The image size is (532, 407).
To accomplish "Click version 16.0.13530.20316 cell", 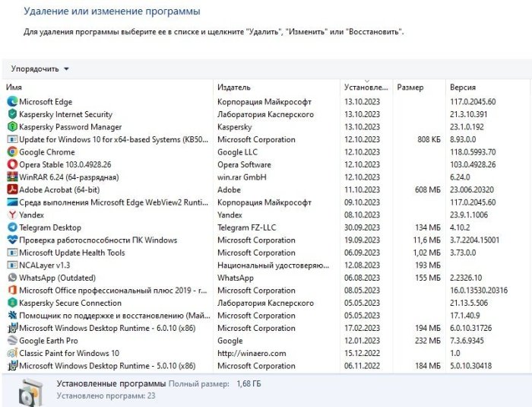I will 479,290.
